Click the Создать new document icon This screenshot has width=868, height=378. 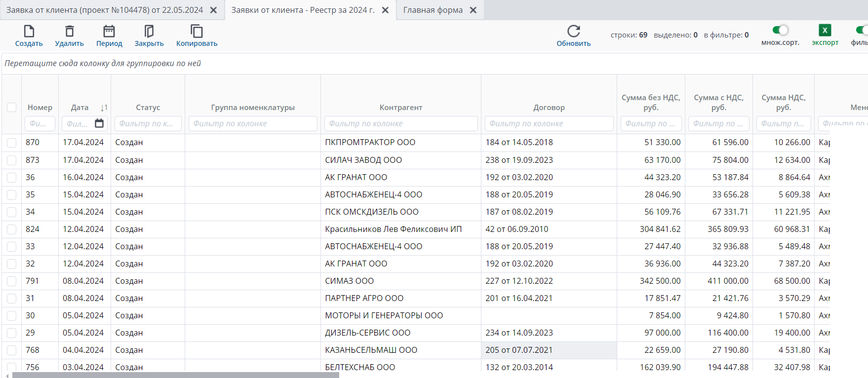(29, 32)
